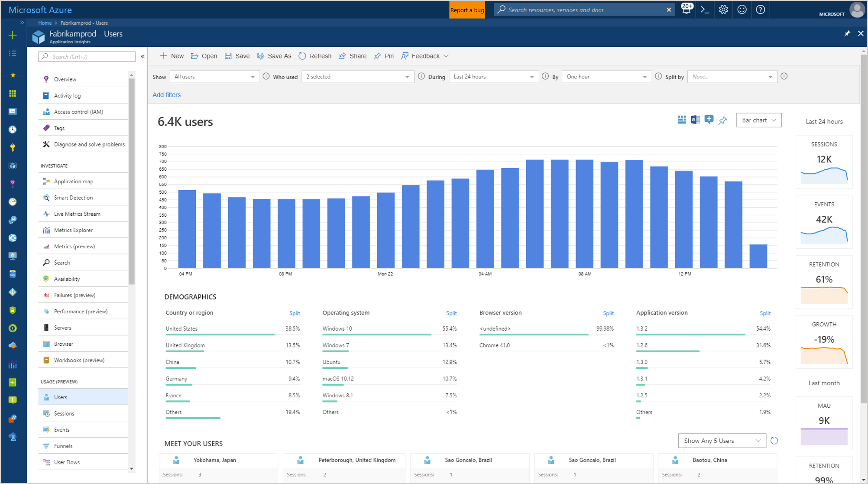Click the grid view icon above the chart

click(x=682, y=120)
